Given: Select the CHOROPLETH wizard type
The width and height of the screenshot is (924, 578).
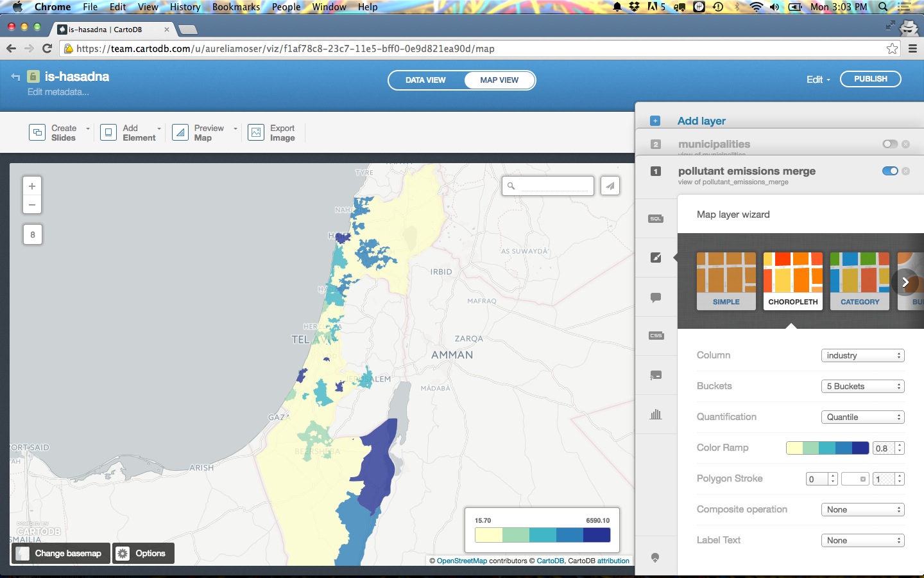Looking at the screenshot, I should click(793, 281).
